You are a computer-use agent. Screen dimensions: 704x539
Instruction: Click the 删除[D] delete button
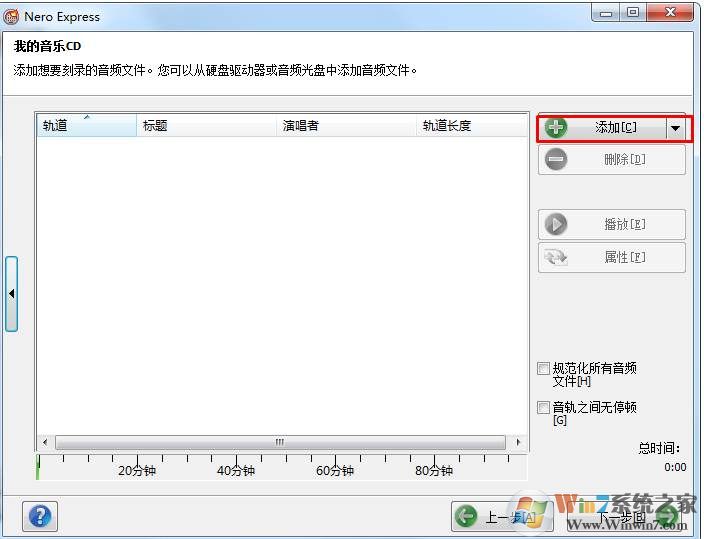[612, 159]
